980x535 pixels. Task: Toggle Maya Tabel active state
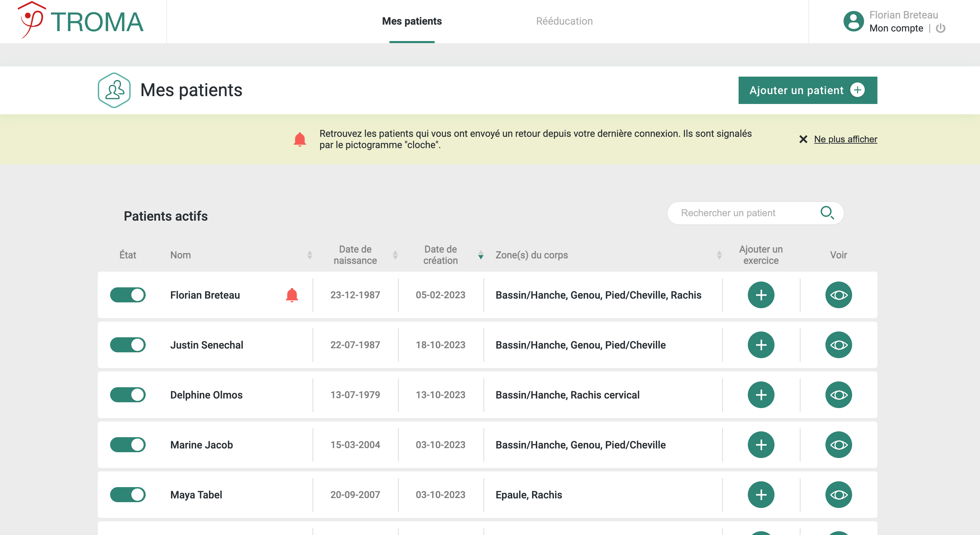tap(128, 495)
